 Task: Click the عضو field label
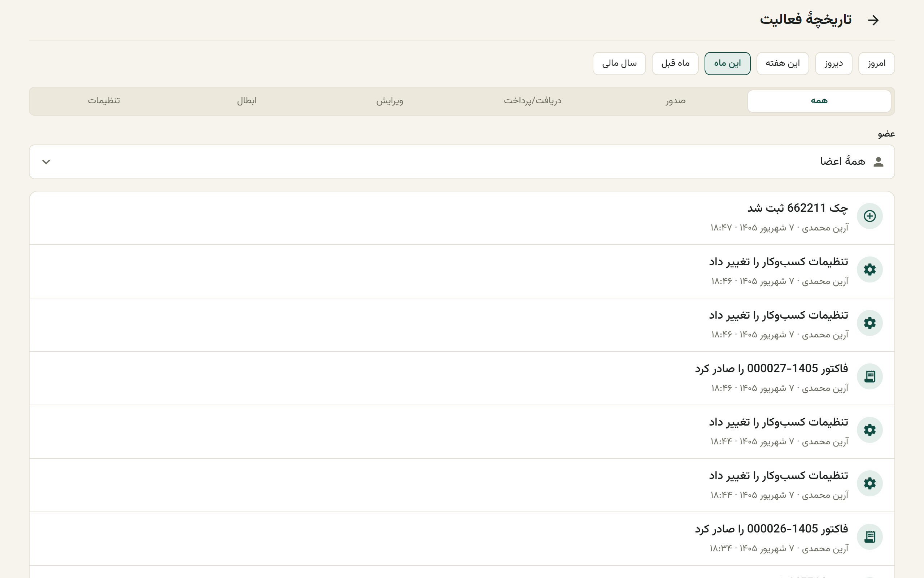coord(886,134)
